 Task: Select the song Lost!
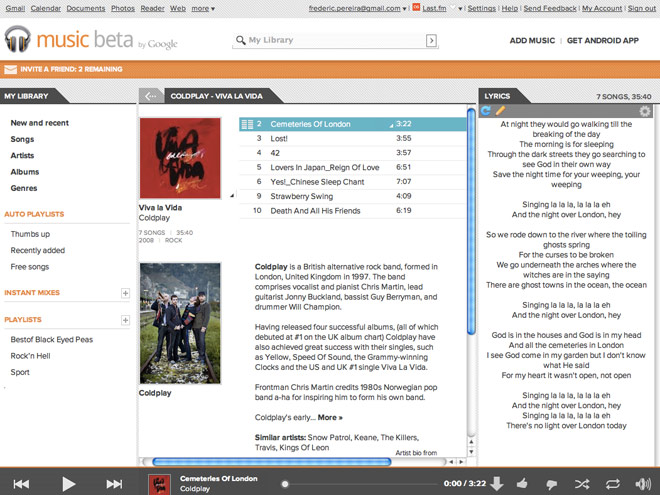pyautogui.click(x=353, y=138)
